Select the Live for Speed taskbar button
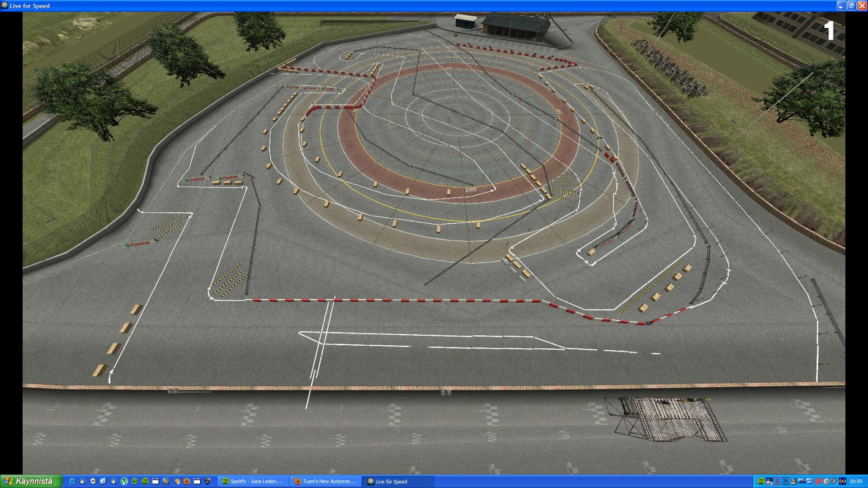 coord(398,481)
